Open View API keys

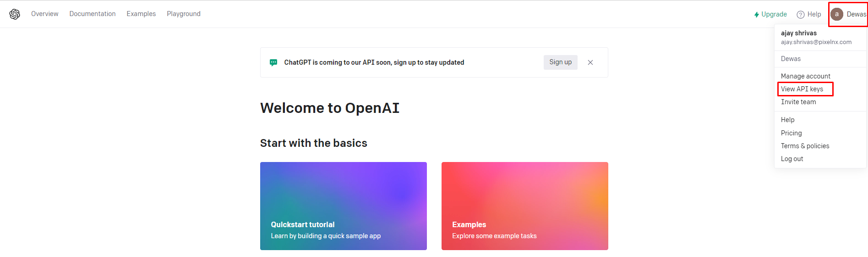click(x=802, y=89)
